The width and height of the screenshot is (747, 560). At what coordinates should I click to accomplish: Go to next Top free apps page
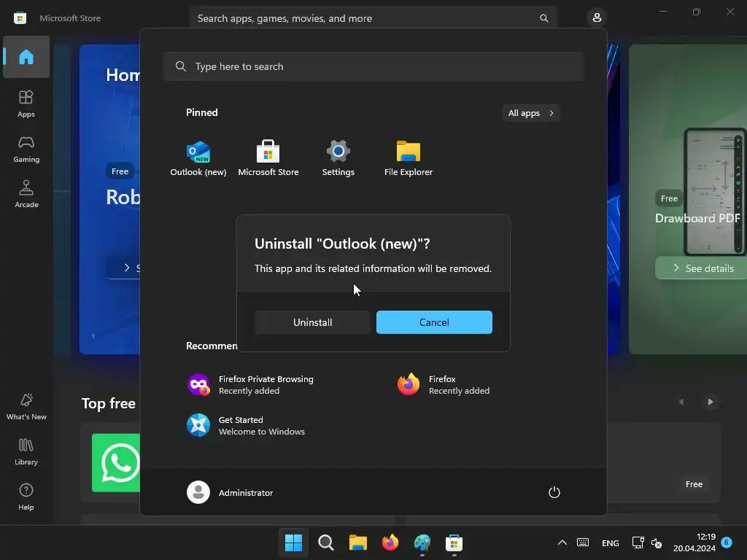pyautogui.click(x=711, y=402)
